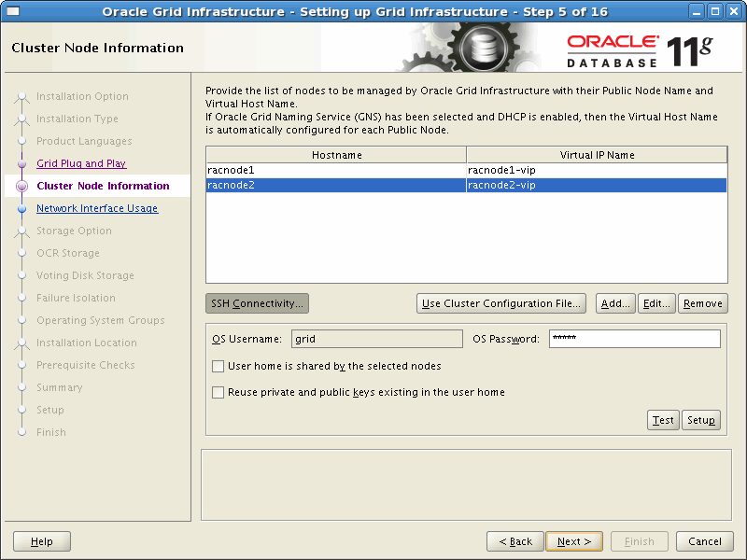Image resolution: width=747 pixels, height=560 pixels.
Task: Tick 'User home is shared by the selected nodes'
Action: 218,366
